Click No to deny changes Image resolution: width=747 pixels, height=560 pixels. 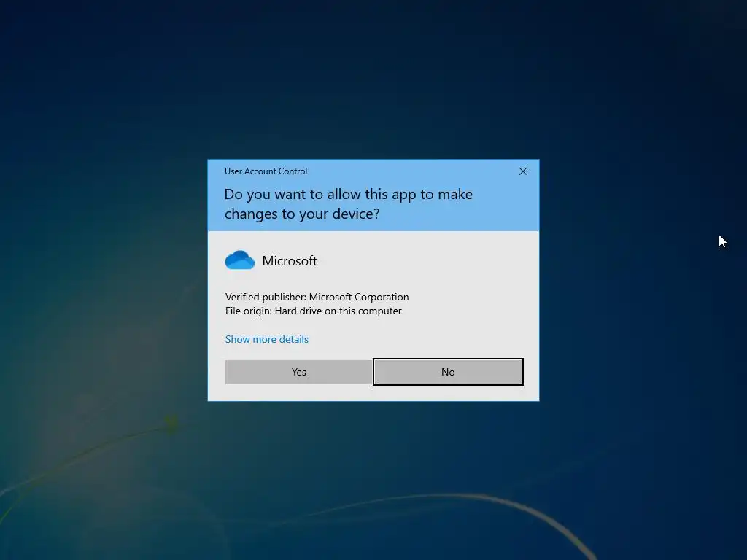click(448, 372)
